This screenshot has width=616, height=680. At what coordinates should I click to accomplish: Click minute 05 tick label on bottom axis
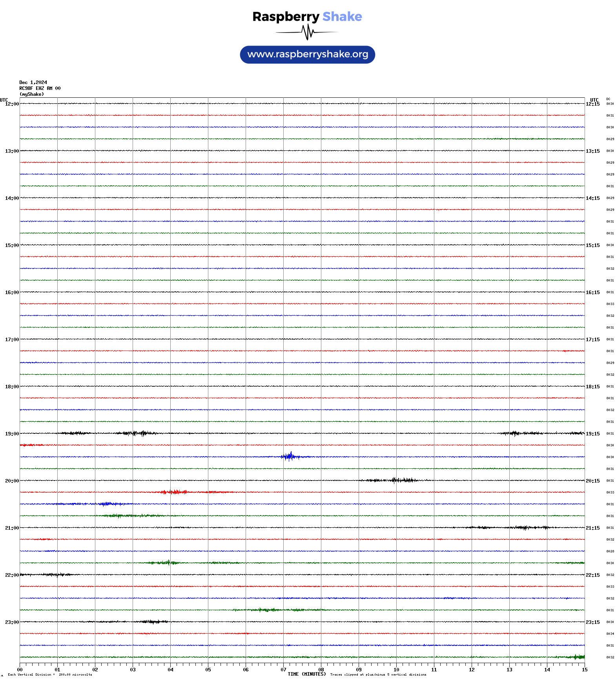(208, 670)
